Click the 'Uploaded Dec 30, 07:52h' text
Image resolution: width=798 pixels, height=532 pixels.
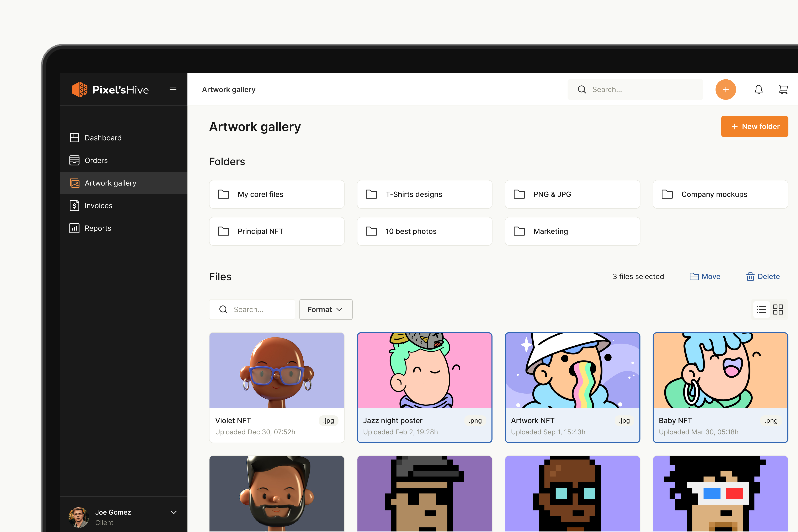255,432
